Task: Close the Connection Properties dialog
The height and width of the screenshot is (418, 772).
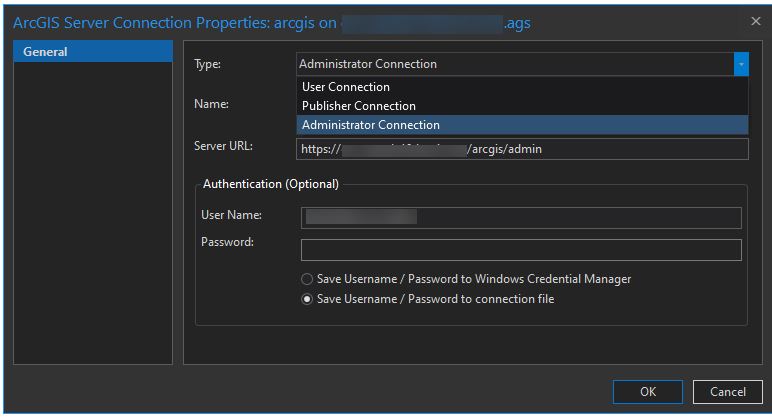Action: tap(756, 21)
